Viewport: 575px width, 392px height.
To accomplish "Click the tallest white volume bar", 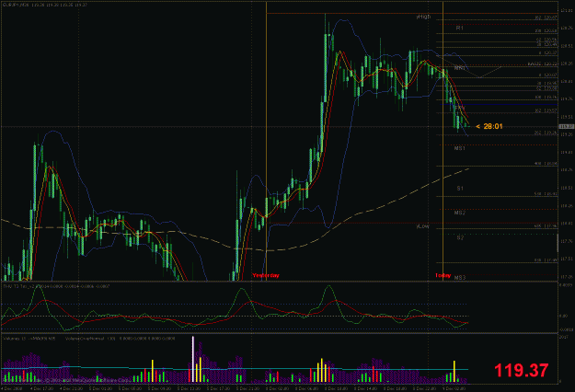I will [193, 359].
